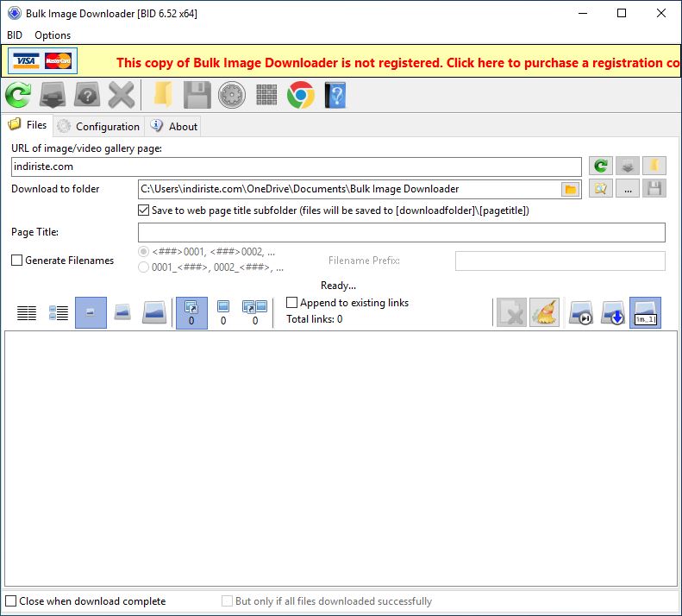Switch to detailed list view icon

pos(59,312)
